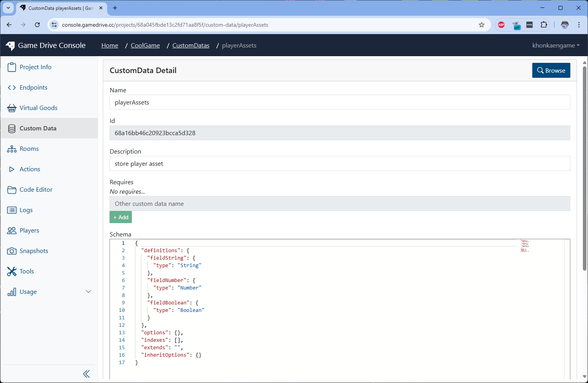Click the Rooms network icon

(x=12, y=149)
